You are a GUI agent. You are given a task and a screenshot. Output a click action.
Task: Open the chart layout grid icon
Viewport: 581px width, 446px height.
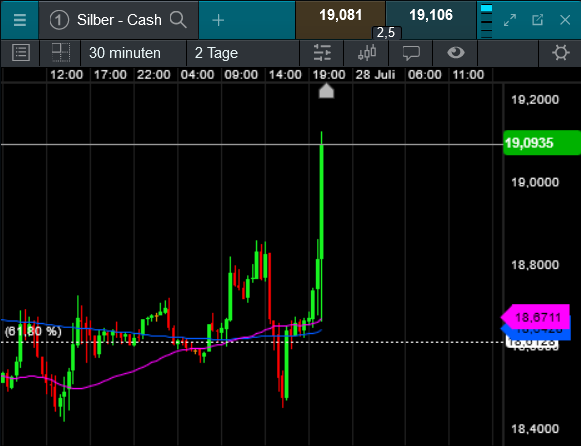point(61,53)
